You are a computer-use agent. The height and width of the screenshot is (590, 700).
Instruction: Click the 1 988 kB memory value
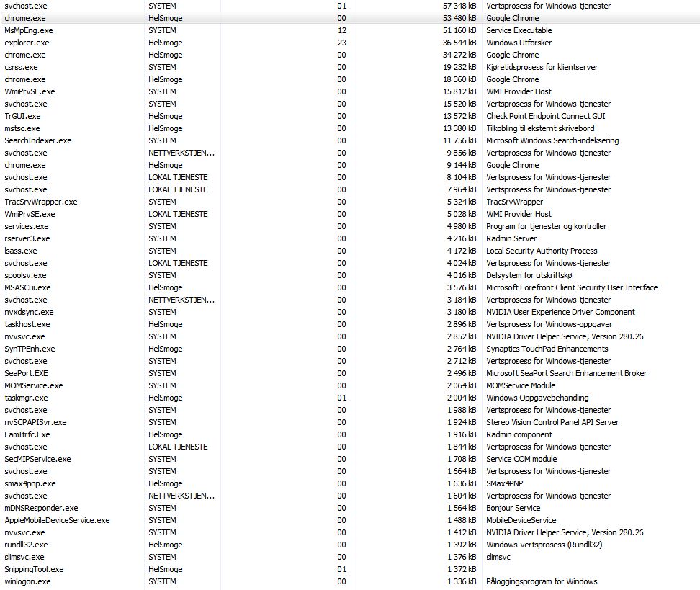tap(462, 410)
